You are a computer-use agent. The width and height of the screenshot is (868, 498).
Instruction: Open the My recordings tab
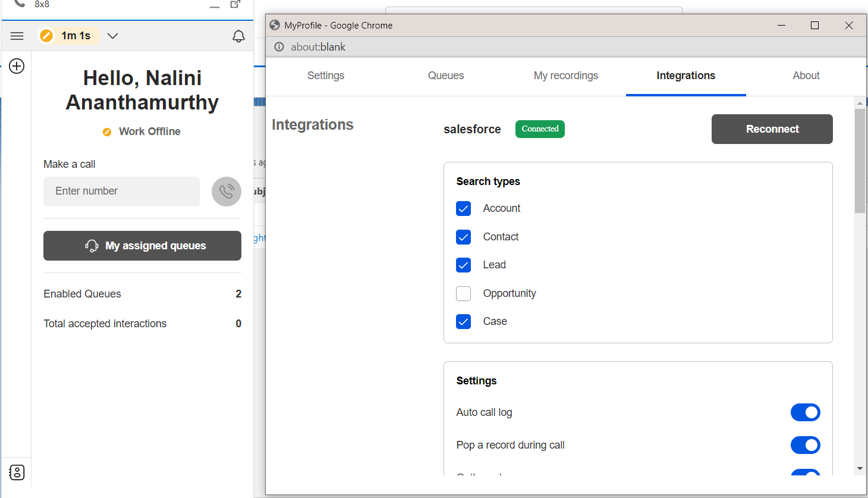pos(565,76)
